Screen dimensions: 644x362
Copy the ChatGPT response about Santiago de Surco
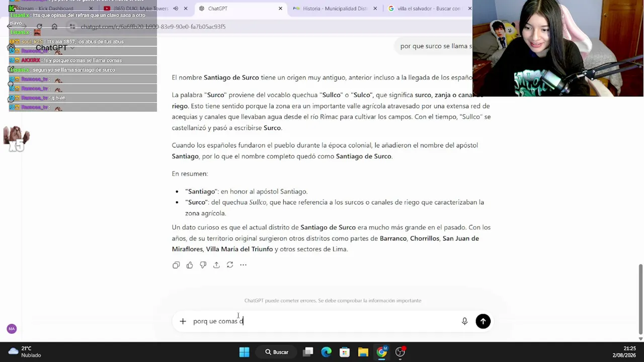pos(176,265)
